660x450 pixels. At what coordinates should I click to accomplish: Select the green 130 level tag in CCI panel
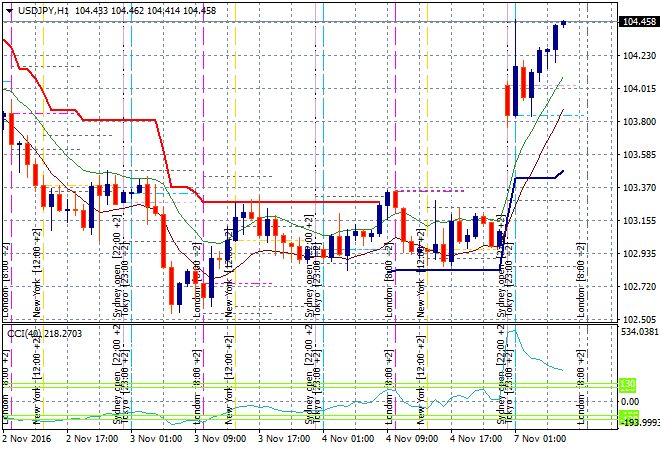pos(628,384)
